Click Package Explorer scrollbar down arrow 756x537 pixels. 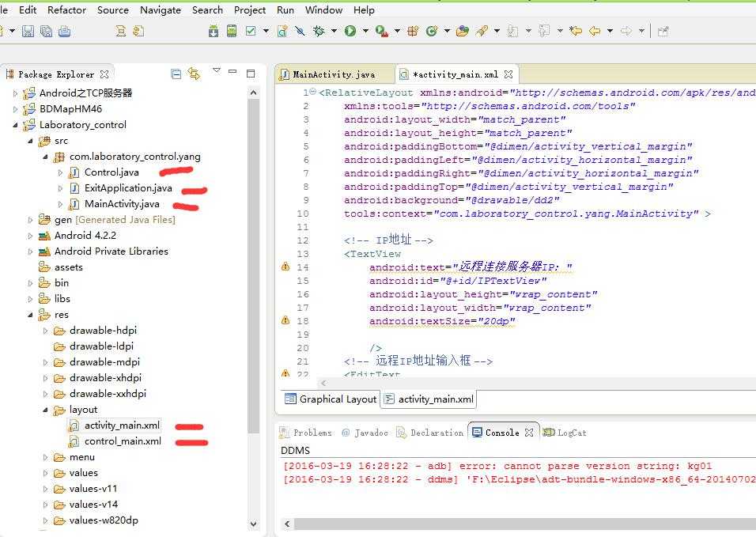254,524
